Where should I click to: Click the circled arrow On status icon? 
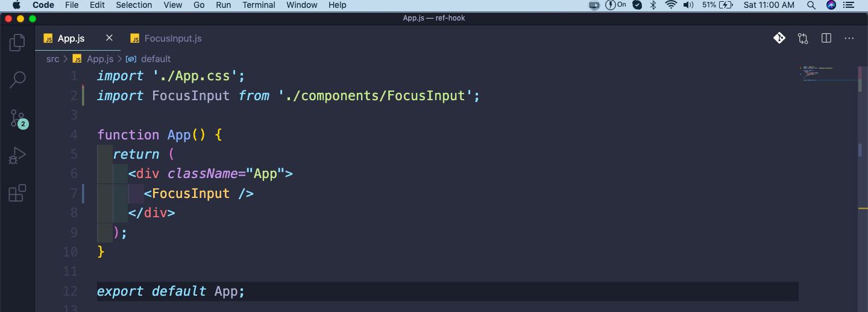tap(616, 5)
